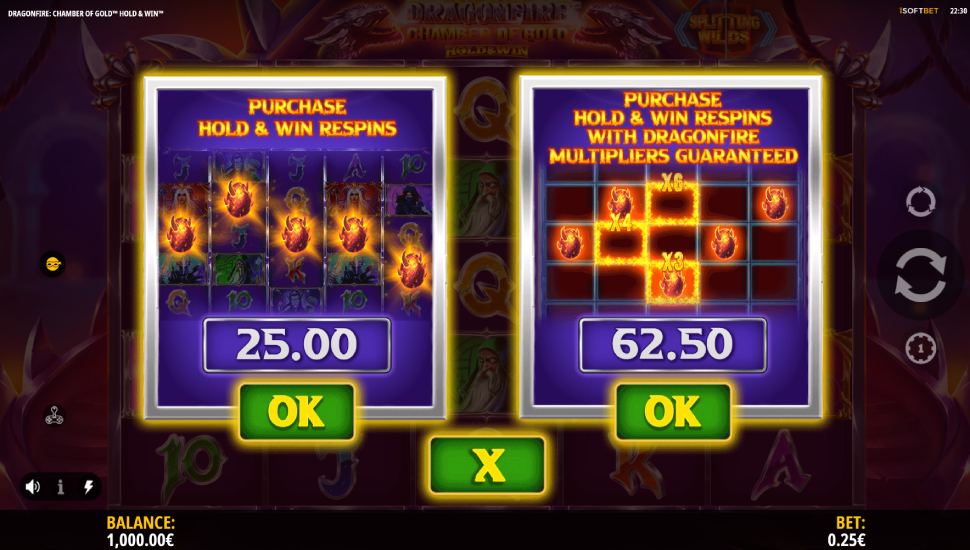Click the yellow masked face icon

pos(53,264)
